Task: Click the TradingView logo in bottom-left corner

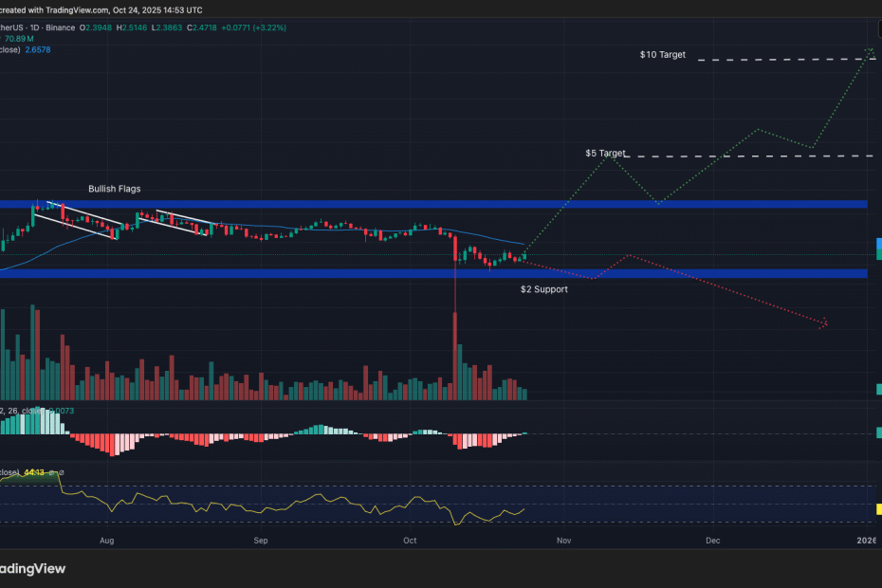Action: click(x=35, y=568)
